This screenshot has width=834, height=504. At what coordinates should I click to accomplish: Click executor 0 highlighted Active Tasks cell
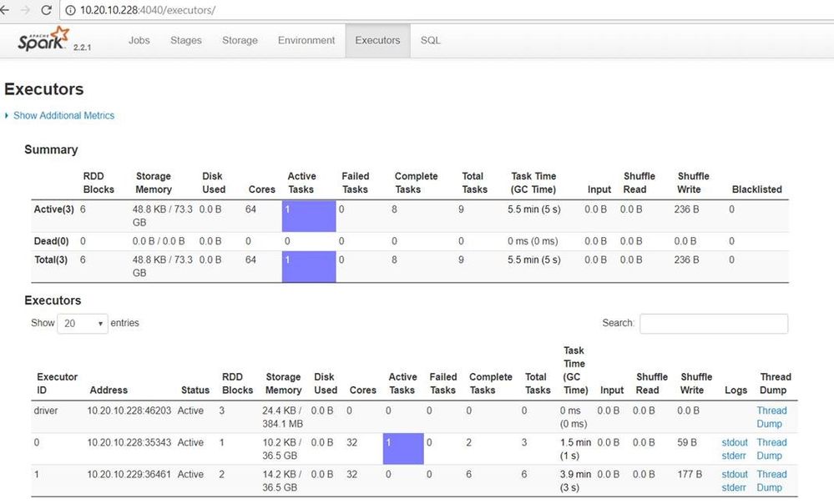click(x=403, y=449)
